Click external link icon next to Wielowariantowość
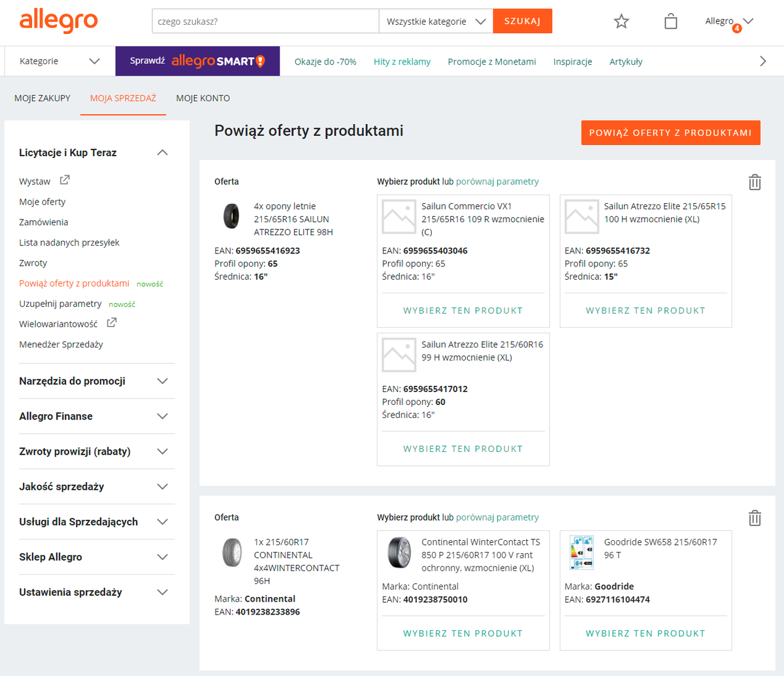The height and width of the screenshot is (676, 784). 112,323
